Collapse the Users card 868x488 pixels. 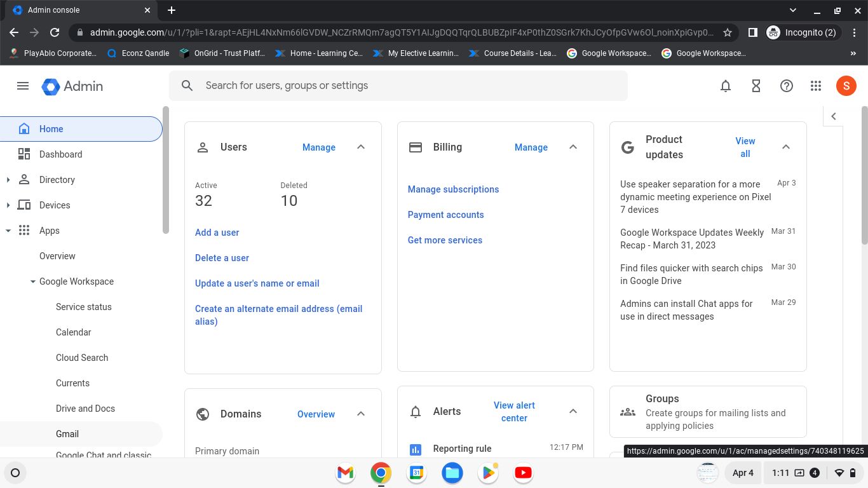pyautogui.click(x=361, y=147)
